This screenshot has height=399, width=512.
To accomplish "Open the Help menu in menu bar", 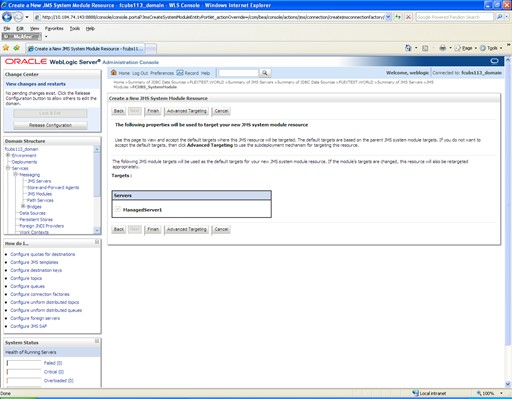I will tap(90, 28).
